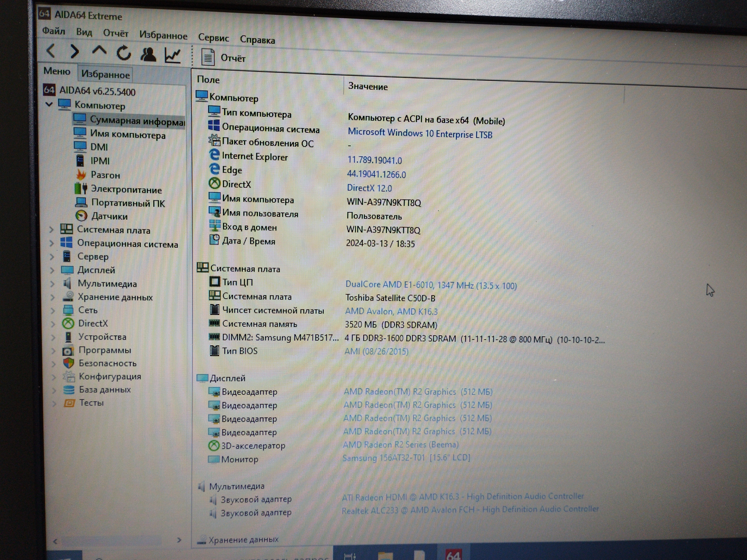Click the Портативный ПК laptop icon

[x=81, y=202]
